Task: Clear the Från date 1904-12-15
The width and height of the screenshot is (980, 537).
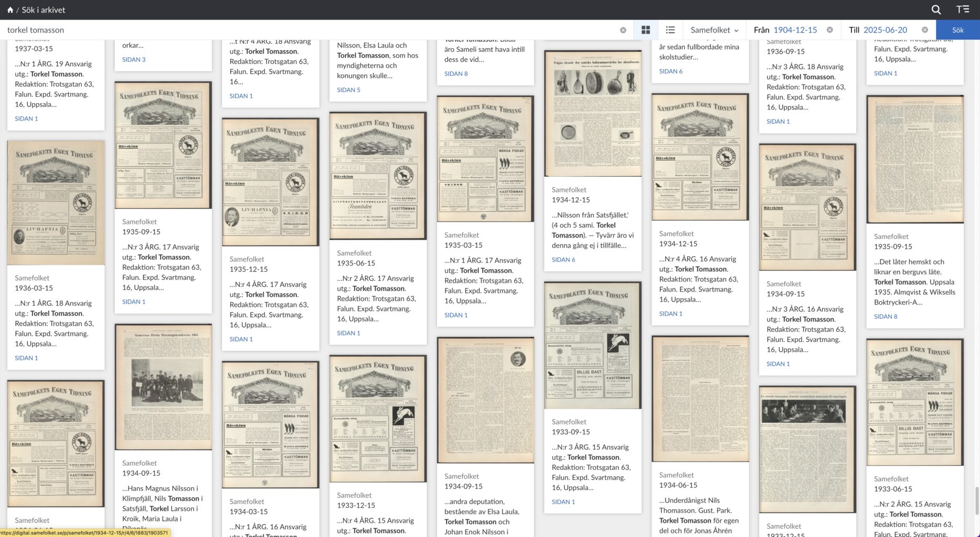Action: coord(830,30)
